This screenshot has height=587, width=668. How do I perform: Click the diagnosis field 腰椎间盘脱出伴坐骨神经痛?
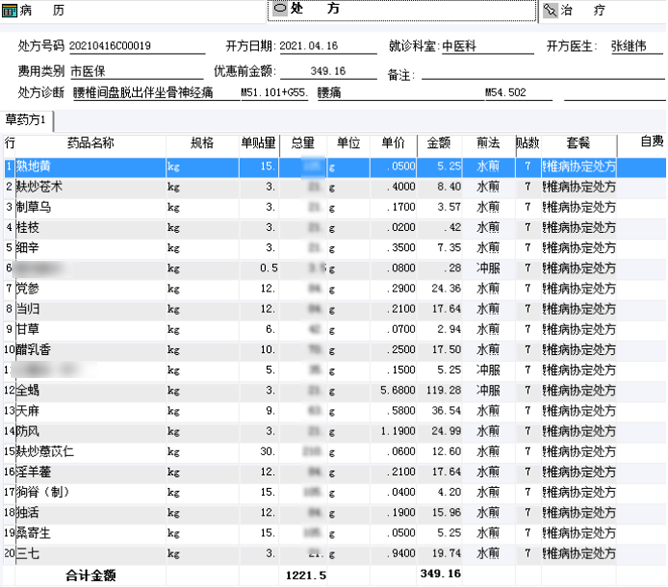coord(156,92)
